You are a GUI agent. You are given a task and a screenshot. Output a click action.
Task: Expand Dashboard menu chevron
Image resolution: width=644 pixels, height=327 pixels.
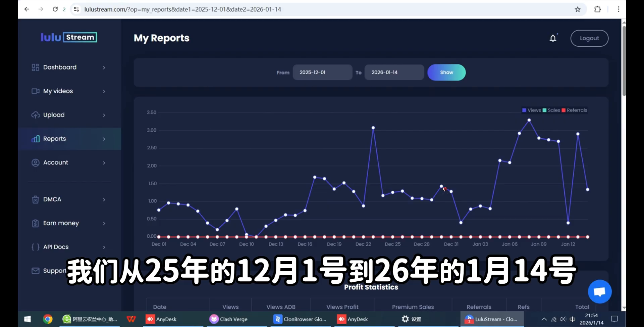[104, 68]
